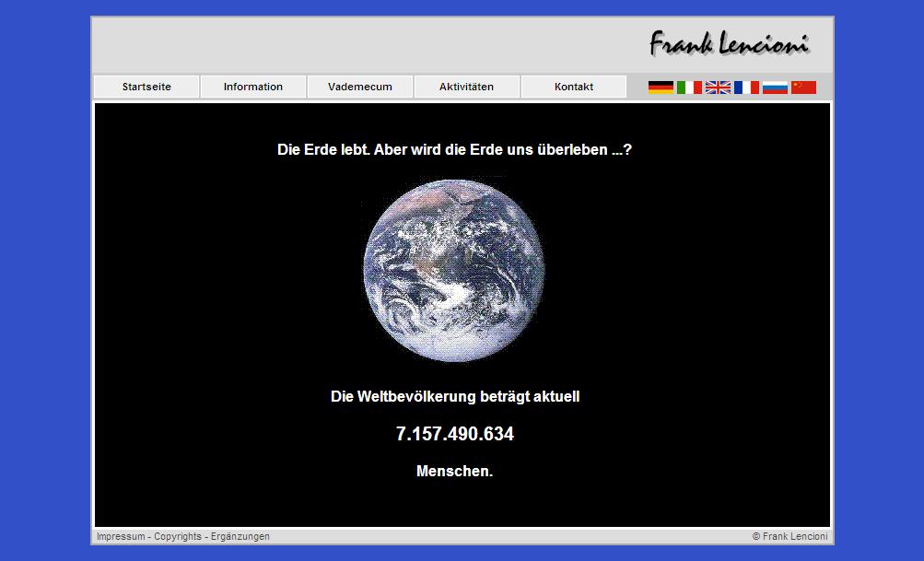The width and height of the screenshot is (924, 561).
Task: Click the headline "Die Erde lebt" text
Action: (454, 149)
